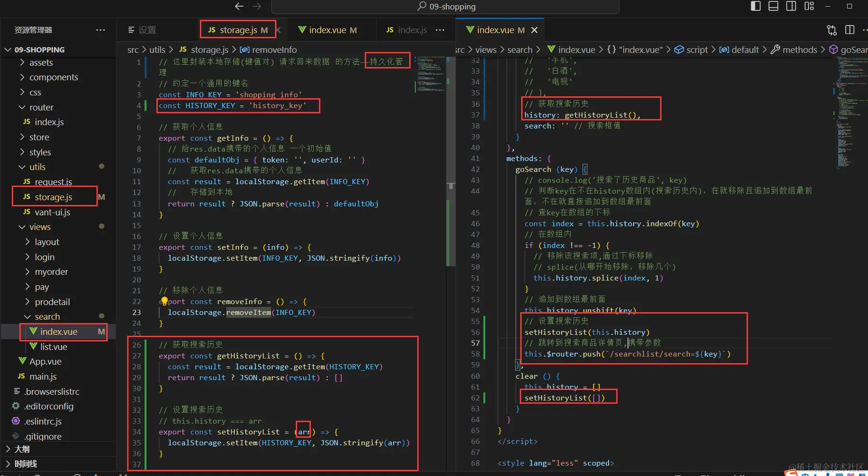Image resolution: width=868 pixels, height=476 pixels.
Task: Click the 09-shopping search command box
Action: [x=445, y=7]
